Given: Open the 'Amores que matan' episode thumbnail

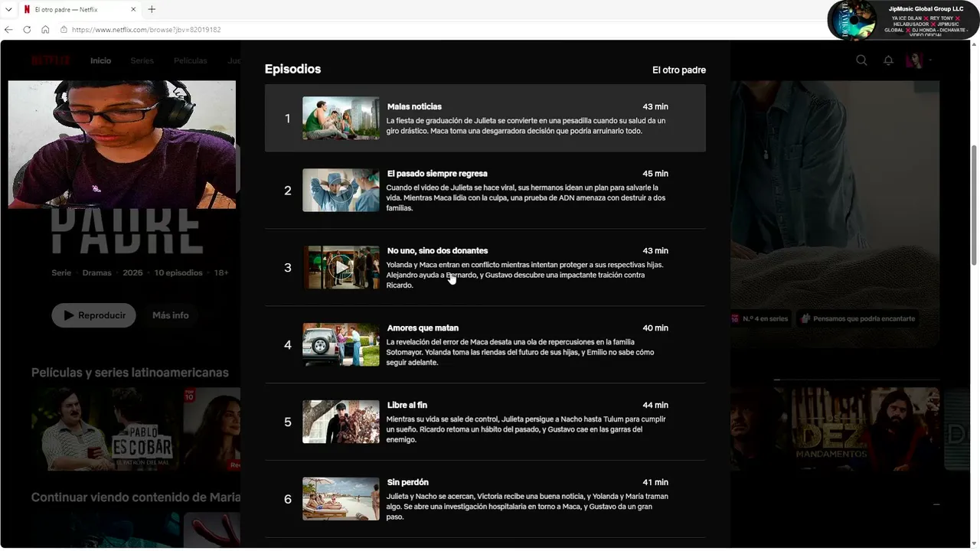Looking at the screenshot, I should pyautogui.click(x=341, y=344).
